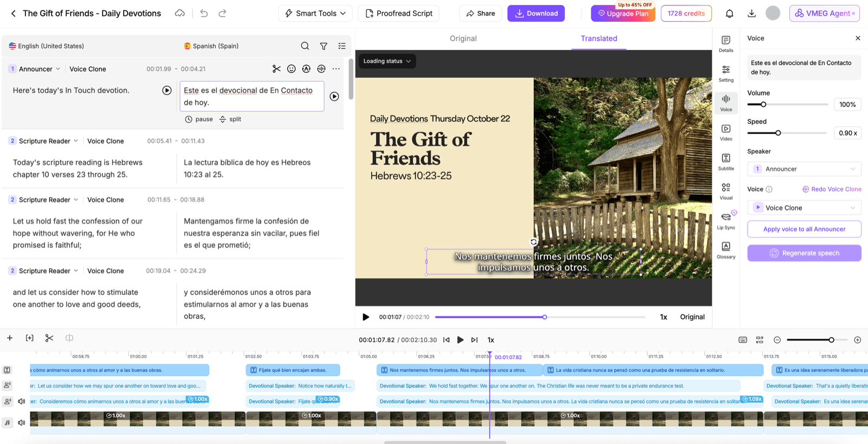
Task: Click the Redo Voice Clone link
Action: 832,189
